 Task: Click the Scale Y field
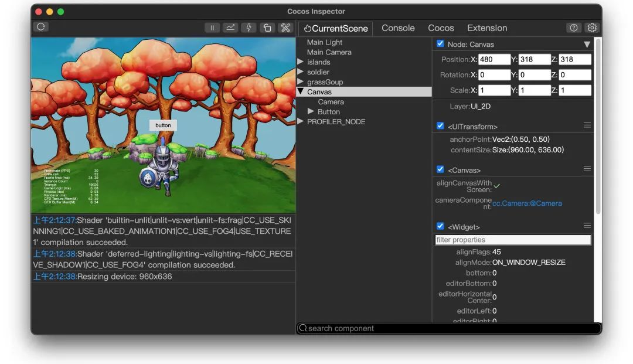535,90
